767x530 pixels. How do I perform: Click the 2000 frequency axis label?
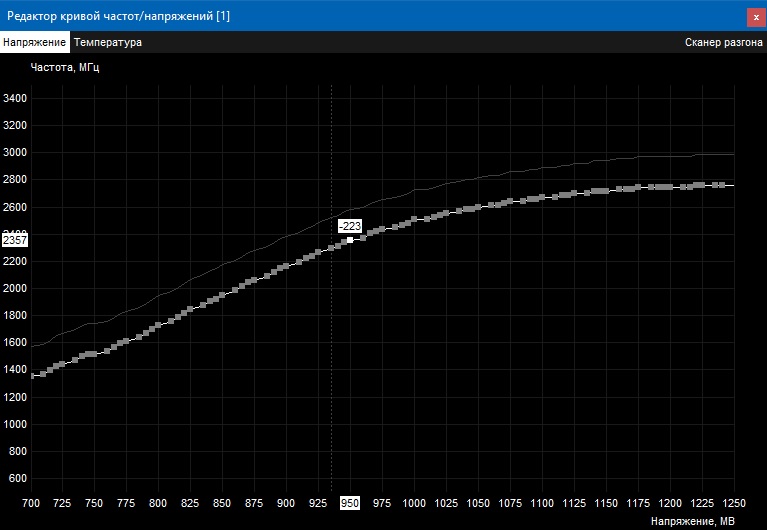pos(15,288)
